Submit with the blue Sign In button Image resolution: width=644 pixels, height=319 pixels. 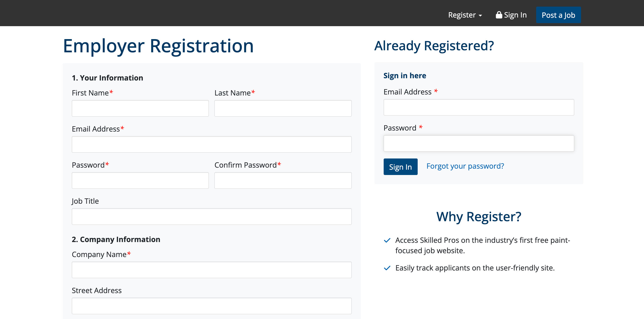point(400,167)
